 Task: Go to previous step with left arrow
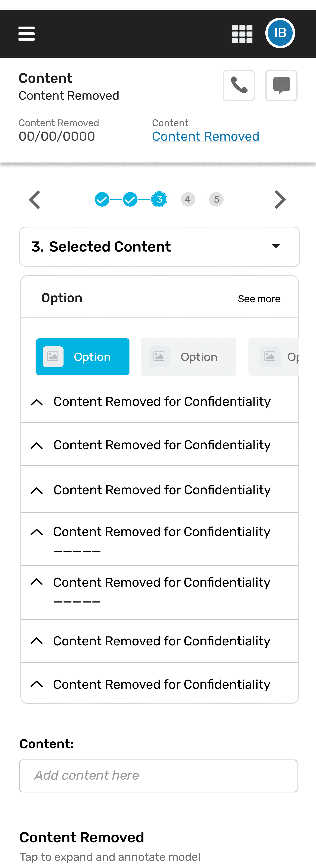(x=35, y=200)
